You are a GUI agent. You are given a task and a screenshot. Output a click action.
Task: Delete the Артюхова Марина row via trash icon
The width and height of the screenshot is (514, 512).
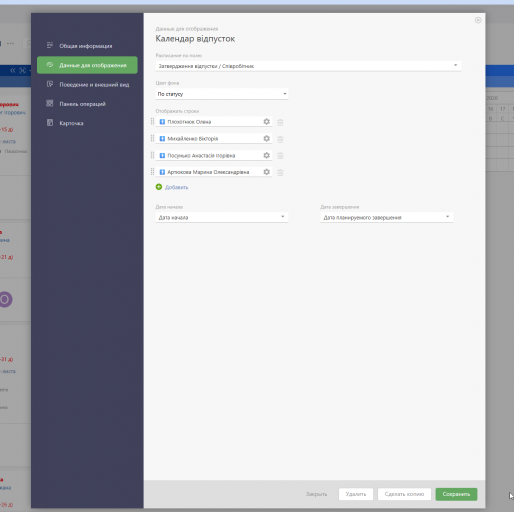[x=280, y=172]
